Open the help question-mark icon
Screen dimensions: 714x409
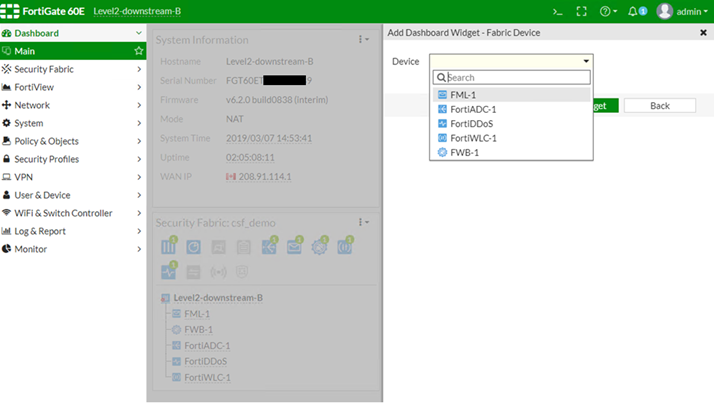click(606, 11)
